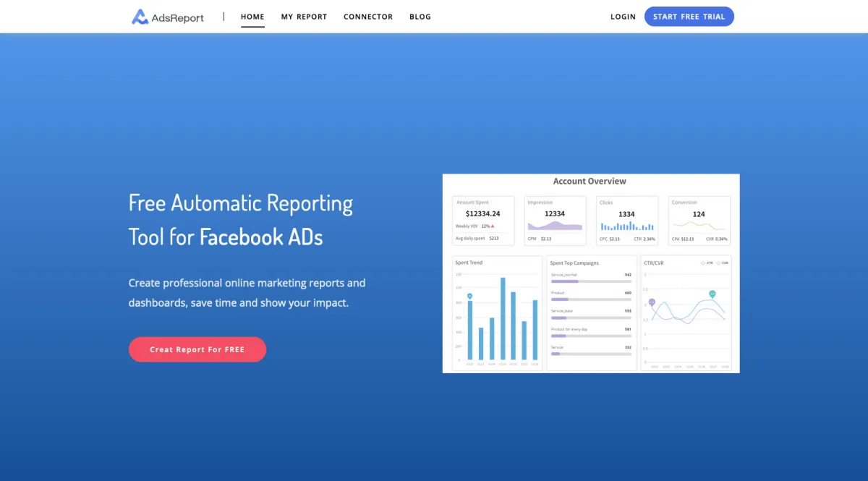Click the 'Create professional online marketing reports' paragraph

point(247,292)
